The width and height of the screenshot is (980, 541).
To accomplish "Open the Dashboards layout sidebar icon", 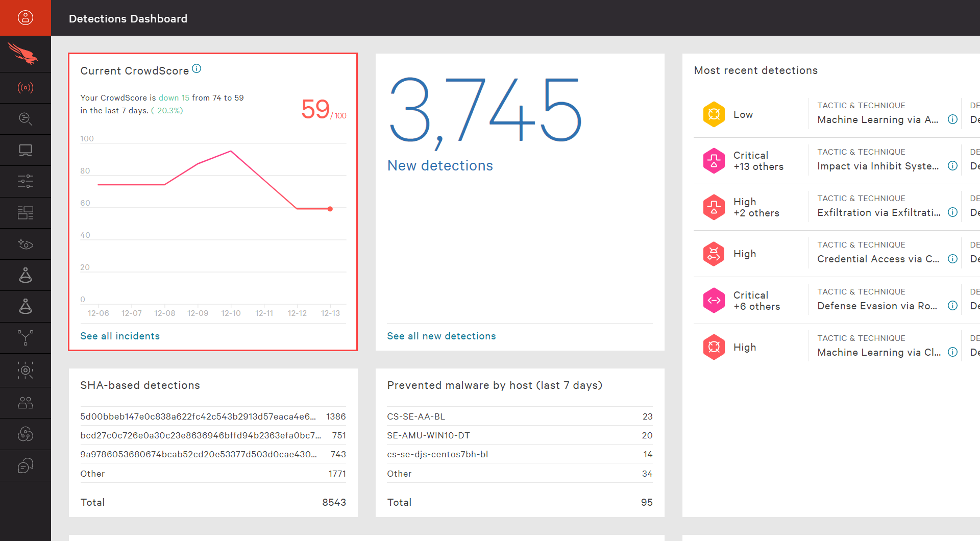I will (x=26, y=213).
